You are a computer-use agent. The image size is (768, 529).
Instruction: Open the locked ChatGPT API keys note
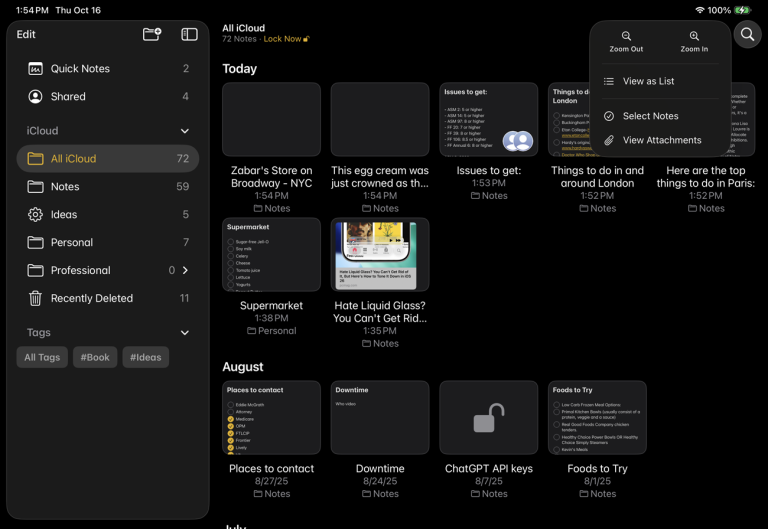tap(488, 418)
